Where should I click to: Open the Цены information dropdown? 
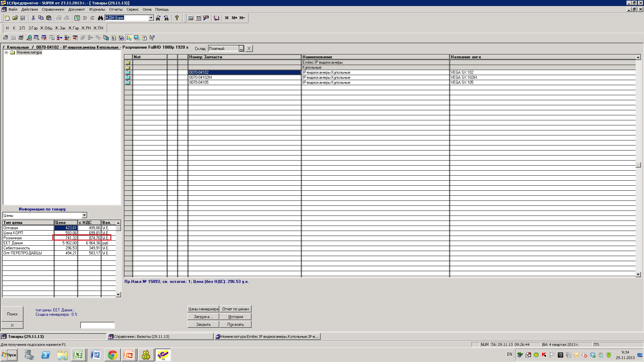[84, 216]
